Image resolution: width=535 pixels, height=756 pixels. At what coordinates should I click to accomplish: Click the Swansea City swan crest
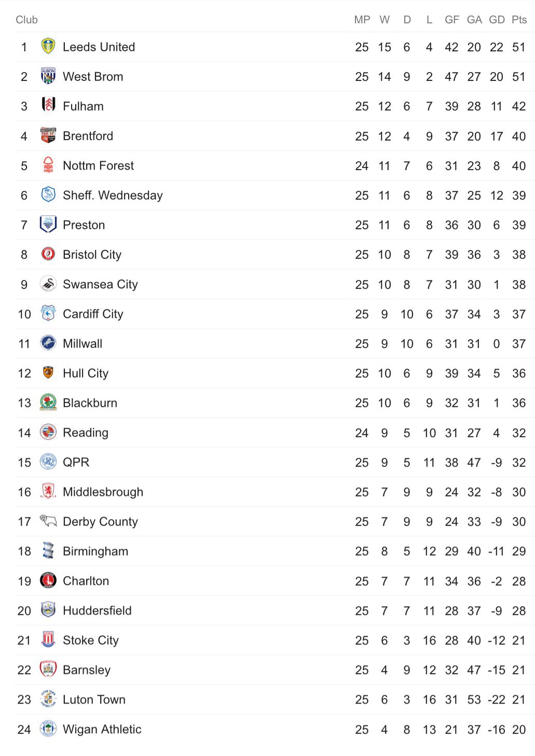pyautogui.click(x=48, y=284)
